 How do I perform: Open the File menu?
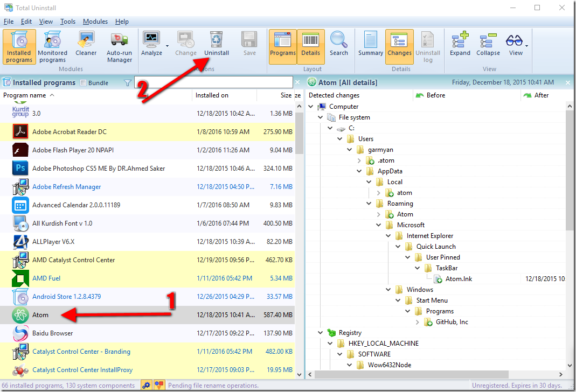[9, 22]
